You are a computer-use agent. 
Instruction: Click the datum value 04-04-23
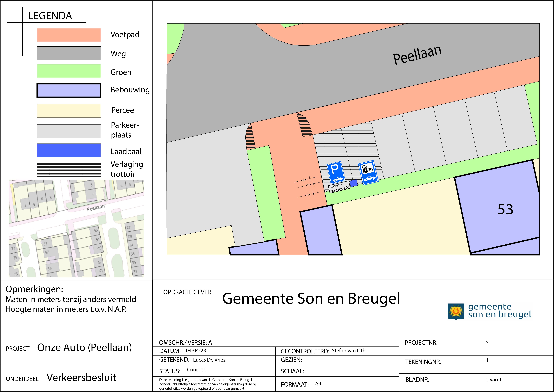[196, 350]
